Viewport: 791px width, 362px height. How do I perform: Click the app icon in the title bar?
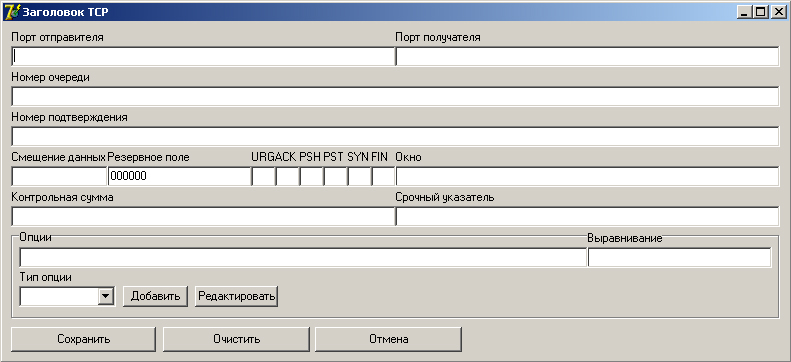tap(12, 12)
